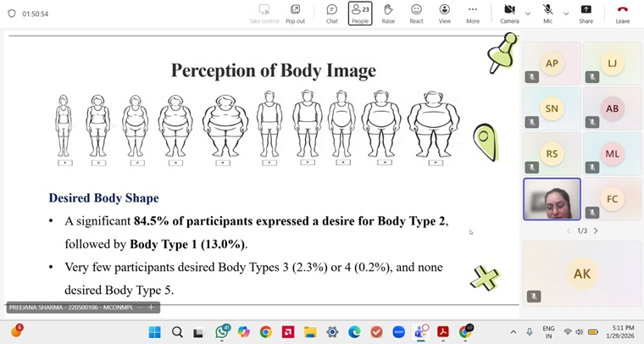Pop out the shared content

pyautogui.click(x=295, y=13)
